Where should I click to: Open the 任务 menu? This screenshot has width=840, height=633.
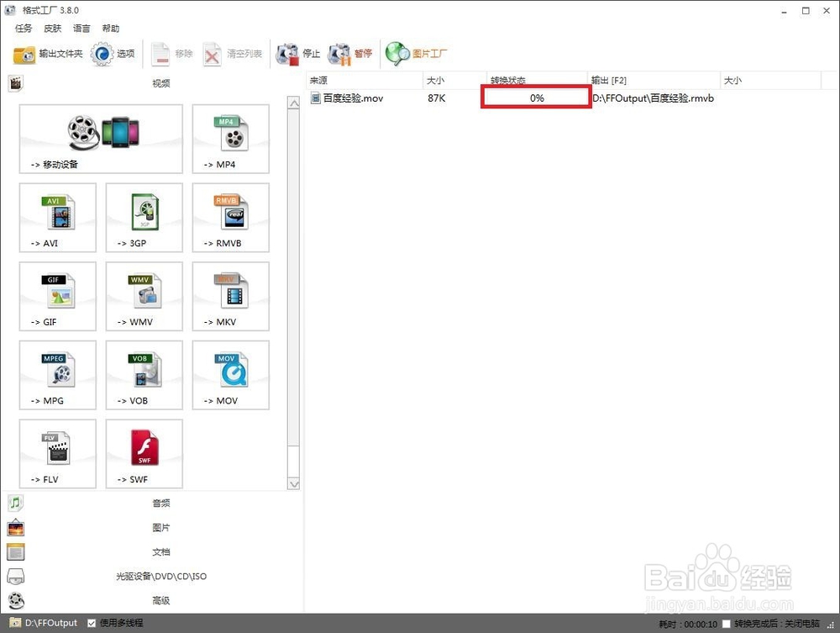[23, 29]
